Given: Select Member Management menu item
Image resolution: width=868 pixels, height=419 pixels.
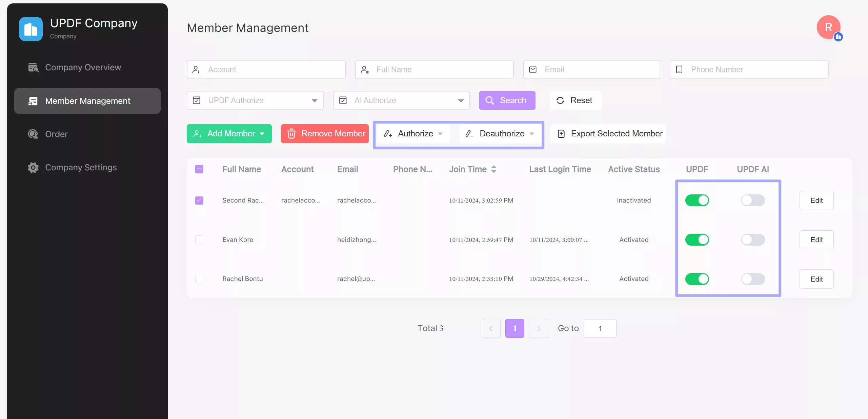Looking at the screenshot, I should (87, 101).
